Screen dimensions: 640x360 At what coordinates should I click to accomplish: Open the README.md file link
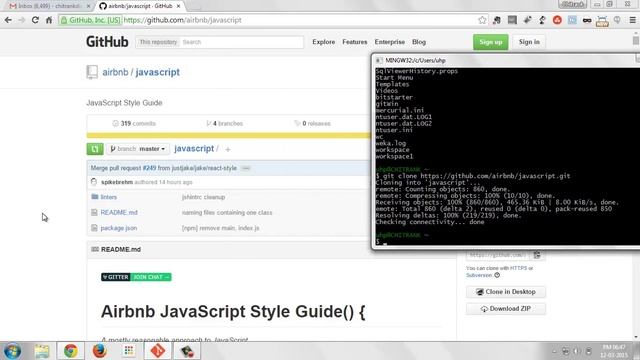(119, 212)
